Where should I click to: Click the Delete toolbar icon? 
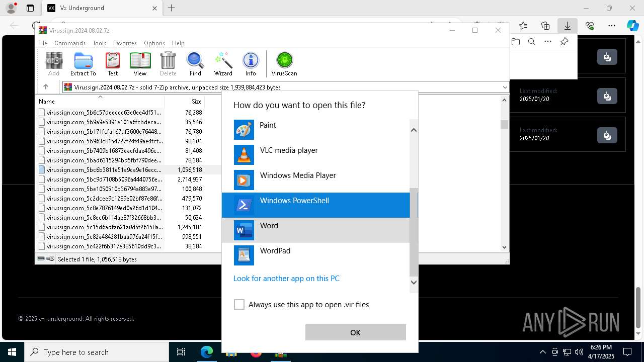(168, 64)
